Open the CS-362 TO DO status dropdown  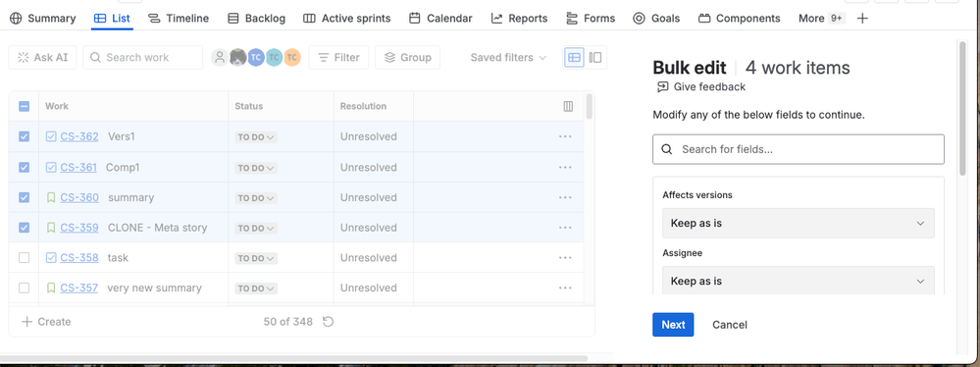point(256,137)
